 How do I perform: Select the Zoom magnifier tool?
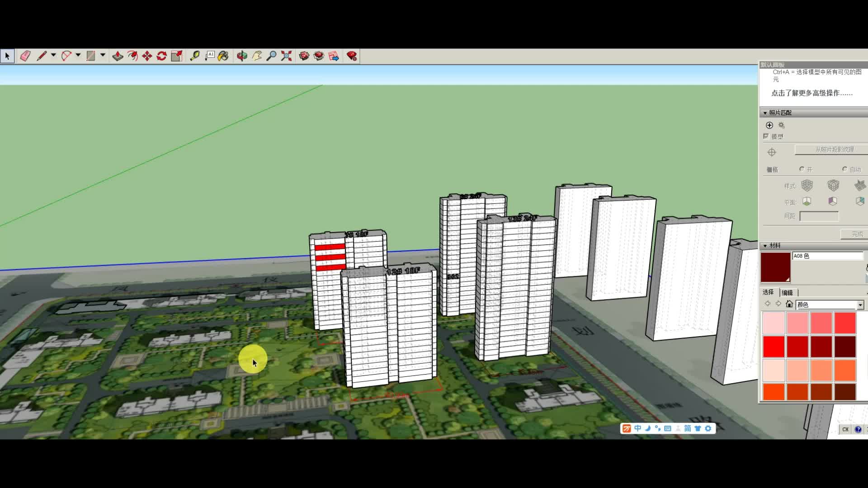(271, 56)
